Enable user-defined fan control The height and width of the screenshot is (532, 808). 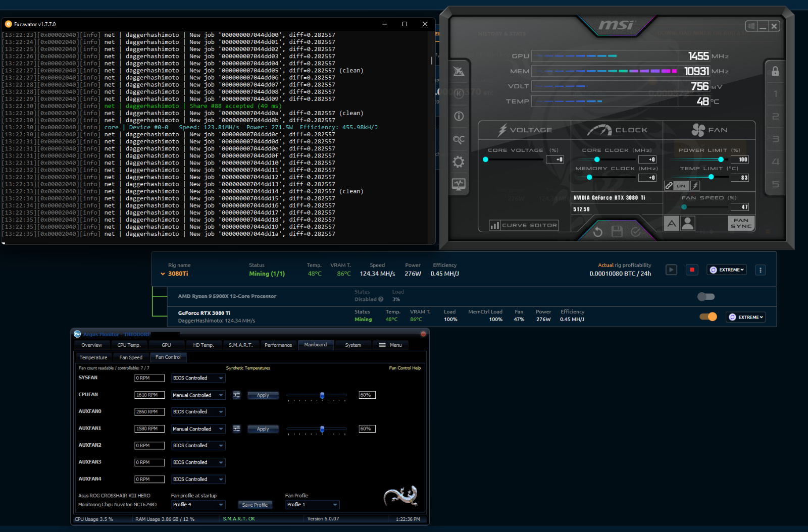pos(687,223)
